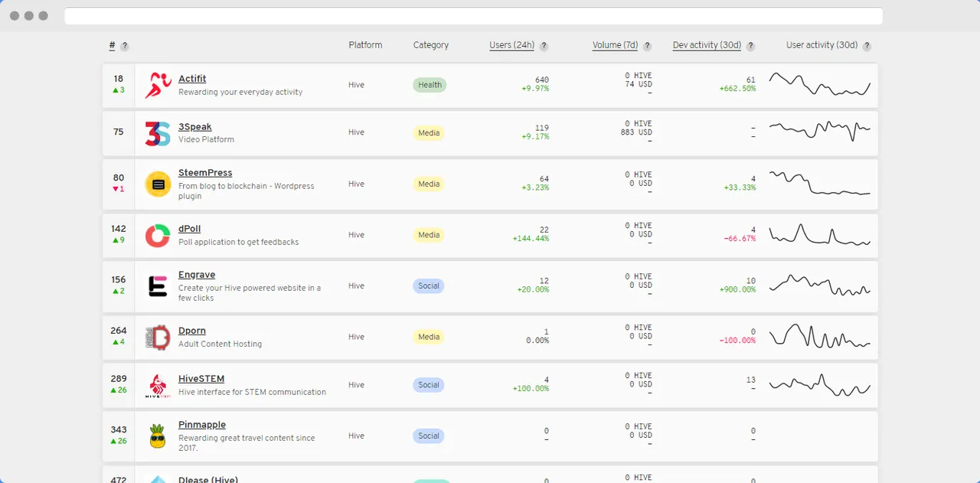This screenshot has width=980, height=483.
Task: Click the Platform column header
Action: coord(365,45)
